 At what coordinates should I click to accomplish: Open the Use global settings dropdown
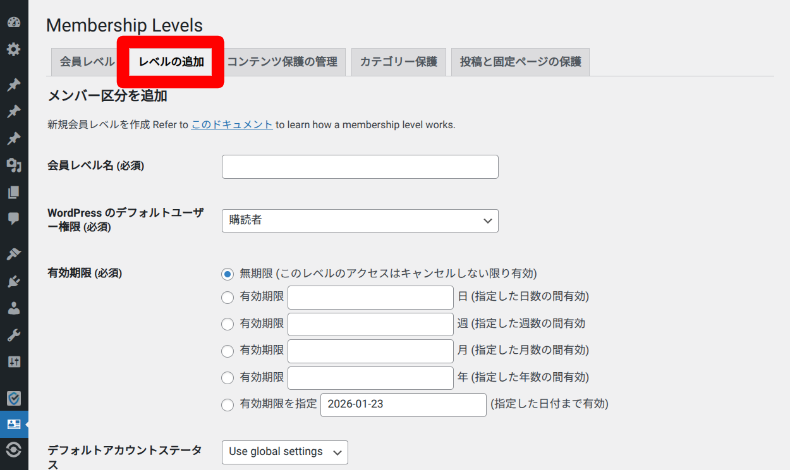285,452
